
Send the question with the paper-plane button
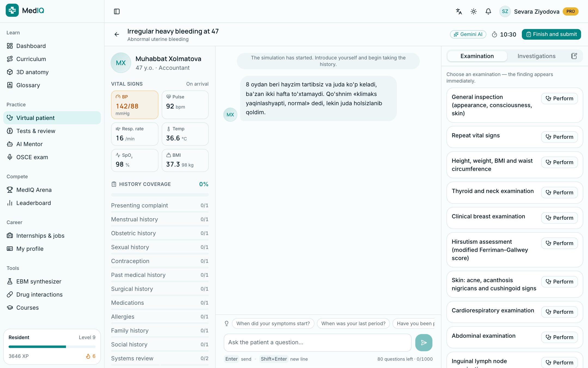pyautogui.click(x=424, y=343)
